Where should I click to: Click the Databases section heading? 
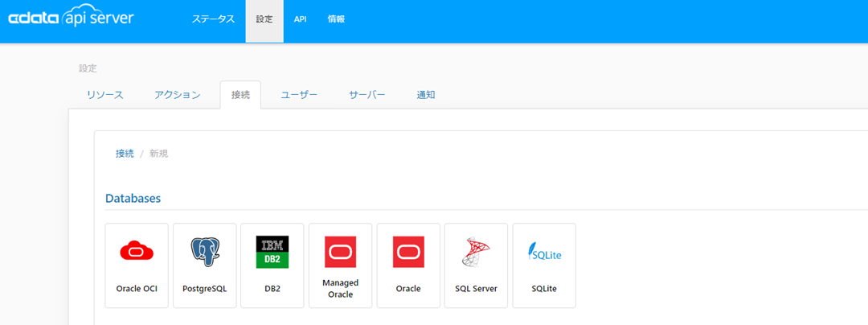tap(133, 198)
